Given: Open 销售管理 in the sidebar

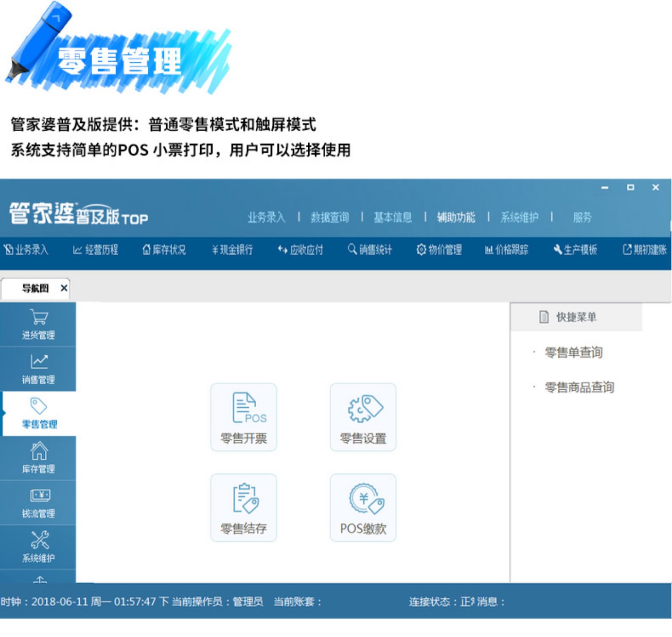Looking at the screenshot, I should 38,369.
